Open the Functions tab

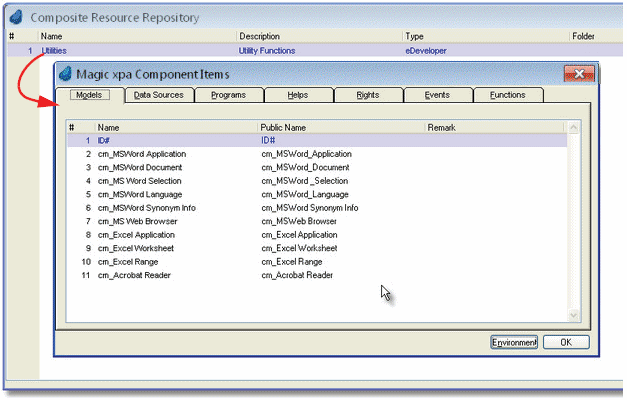508,95
